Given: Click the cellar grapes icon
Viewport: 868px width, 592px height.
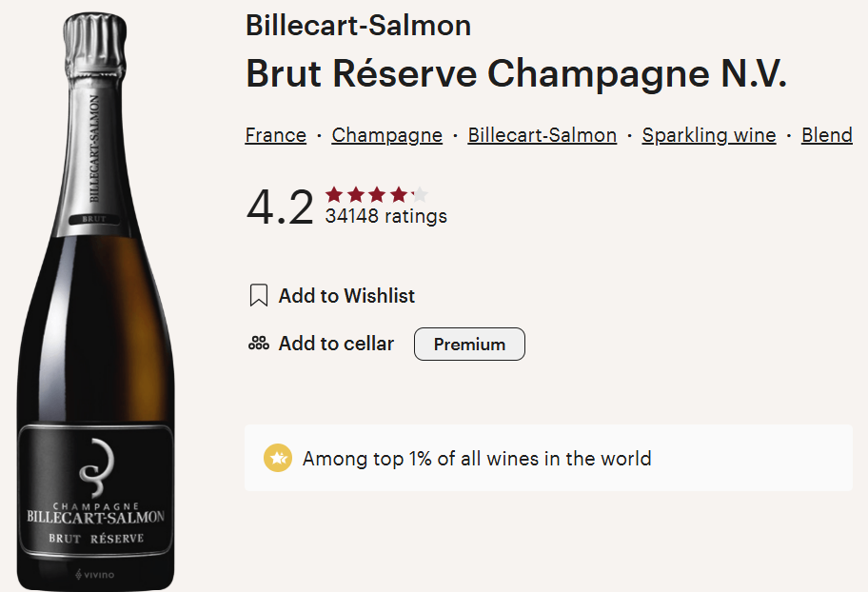Looking at the screenshot, I should [x=259, y=344].
